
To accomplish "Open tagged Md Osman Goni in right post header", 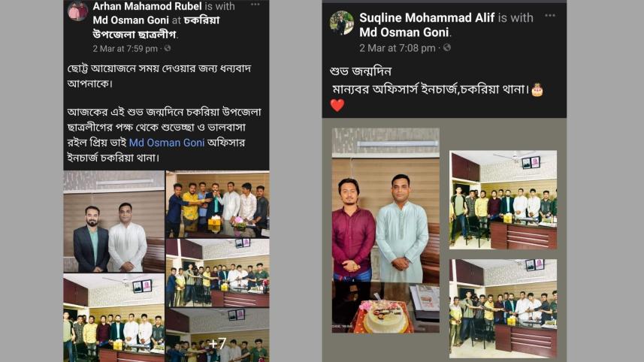I will [404, 32].
